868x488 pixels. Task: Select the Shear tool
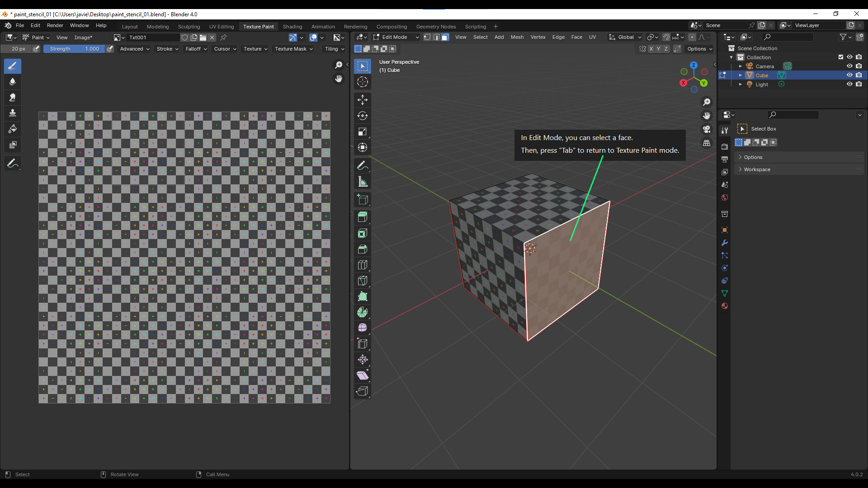click(363, 375)
